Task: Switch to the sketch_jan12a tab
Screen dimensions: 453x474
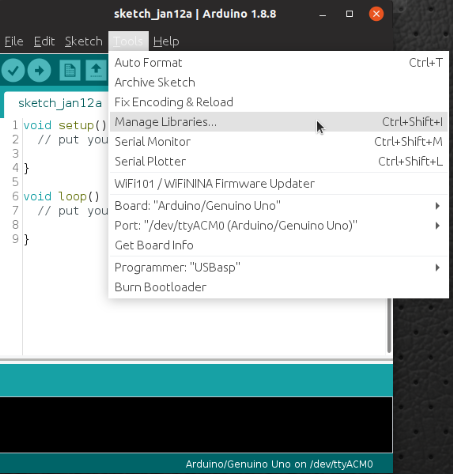Action: click(x=60, y=103)
